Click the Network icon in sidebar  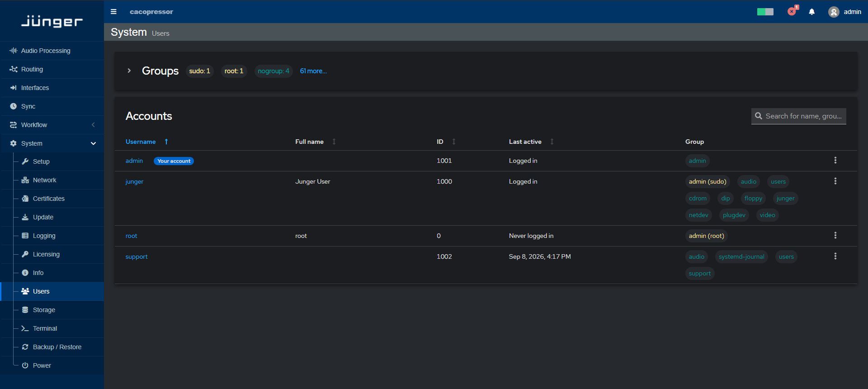[x=25, y=180]
